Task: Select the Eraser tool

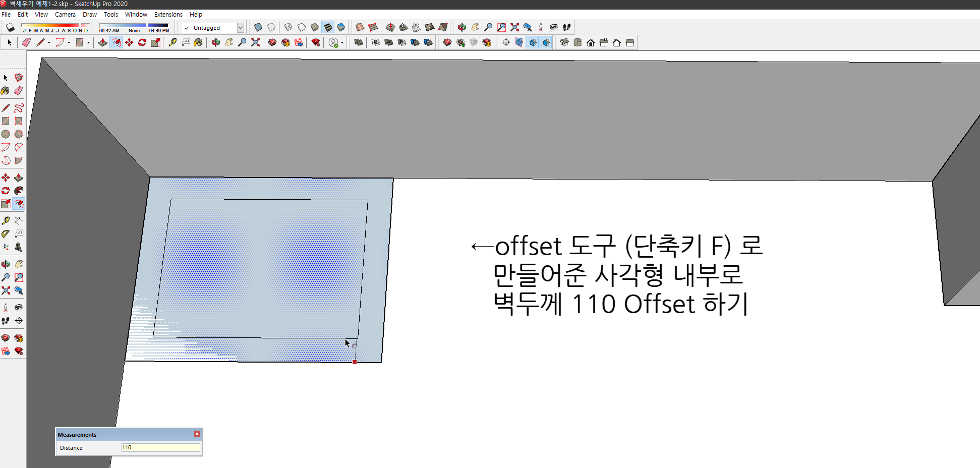Action: coord(19,91)
